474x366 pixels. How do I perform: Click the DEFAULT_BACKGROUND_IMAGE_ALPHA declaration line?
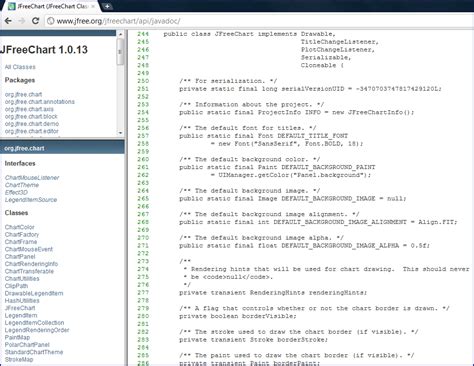pyautogui.click(x=304, y=245)
